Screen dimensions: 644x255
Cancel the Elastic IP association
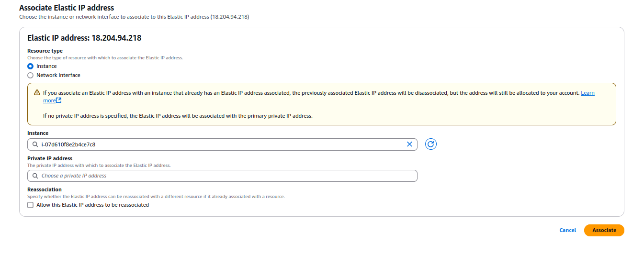[567, 230]
